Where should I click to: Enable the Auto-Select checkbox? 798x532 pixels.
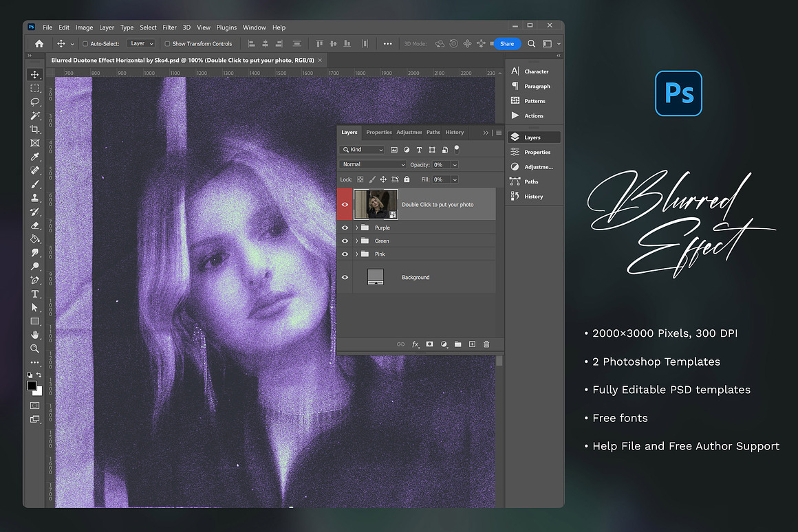coord(85,44)
